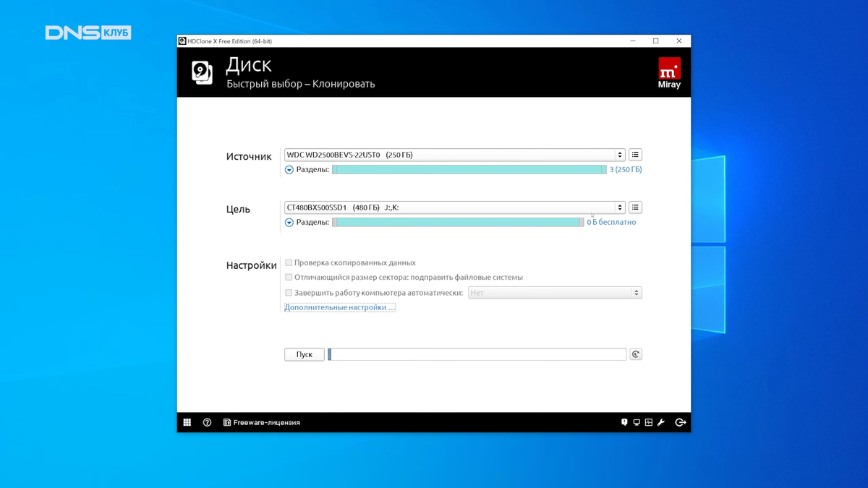Open the target disk list view button

[x=635, y=207]
